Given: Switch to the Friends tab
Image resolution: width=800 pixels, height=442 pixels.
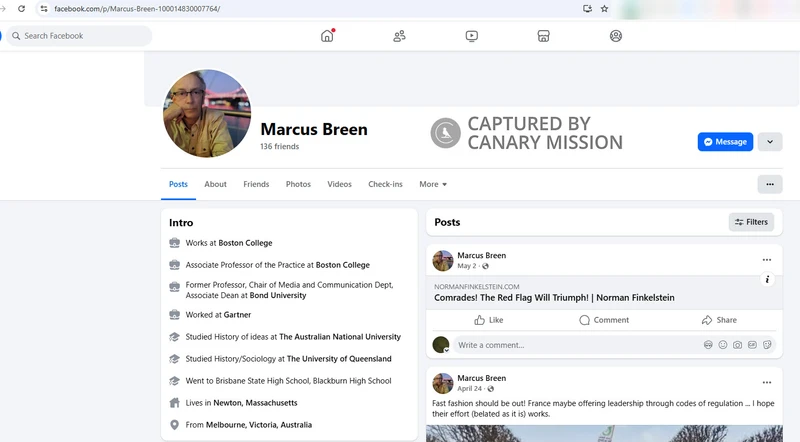Looking at the screenshot, I should point(256,184).
